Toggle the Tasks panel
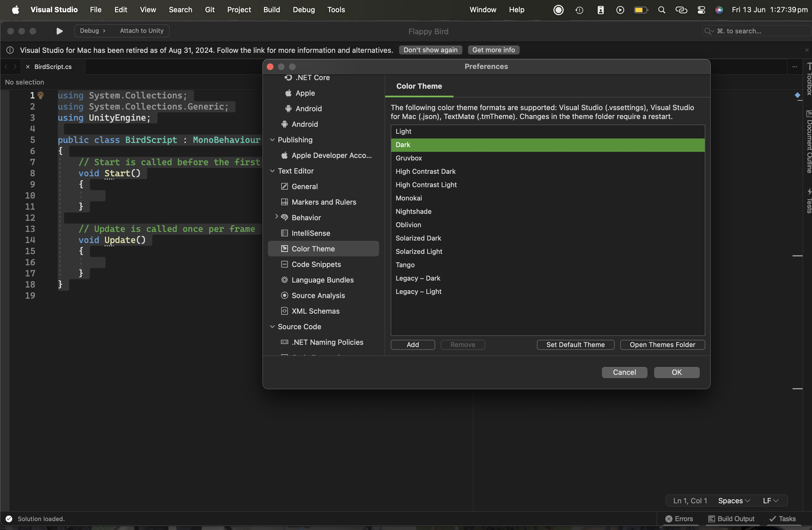This screenshot has height=530, width=812. pyautogui.click(x=783, y=519)
